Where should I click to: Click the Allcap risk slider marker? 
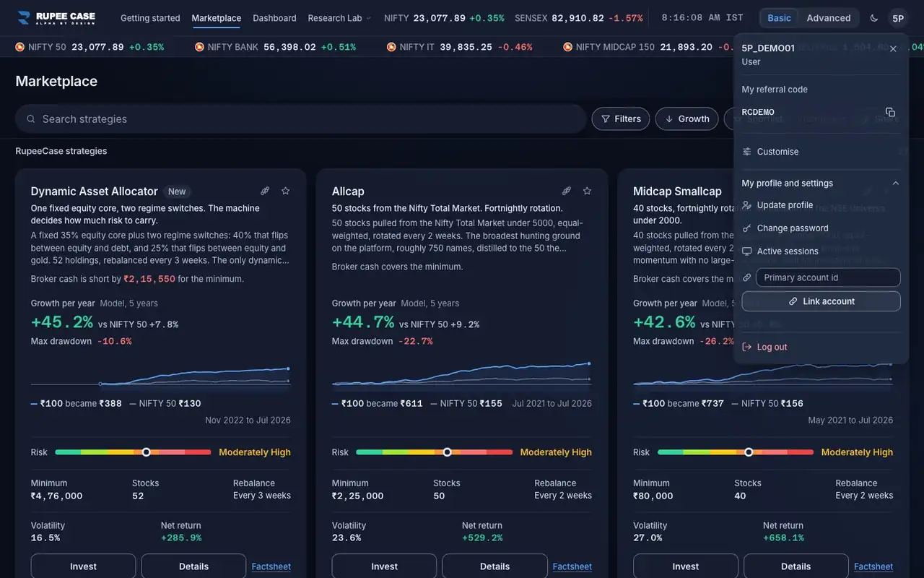click(447, 452)
